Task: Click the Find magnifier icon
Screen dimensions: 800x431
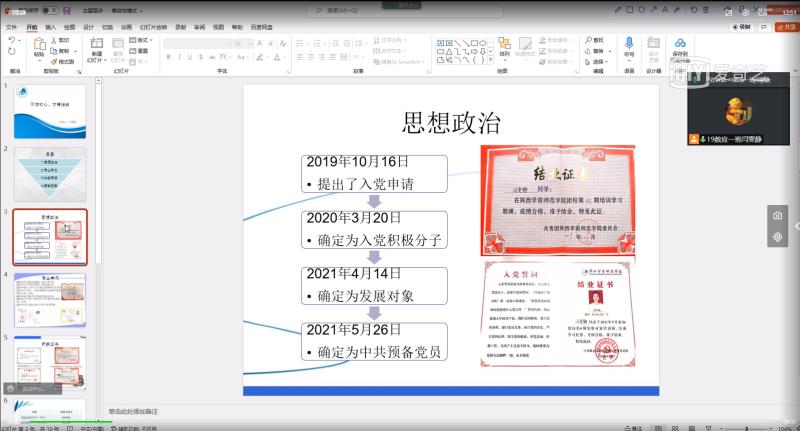Action: tap(588, 40)
